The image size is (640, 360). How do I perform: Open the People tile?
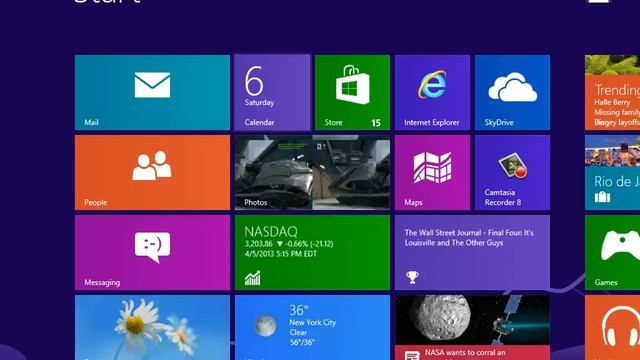pos(152,173)
